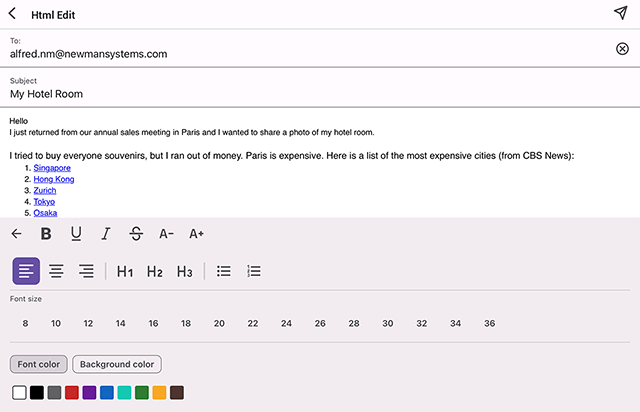Go back from Html Edit screen
The image size is (640, 412).
[x=13, y=14]
